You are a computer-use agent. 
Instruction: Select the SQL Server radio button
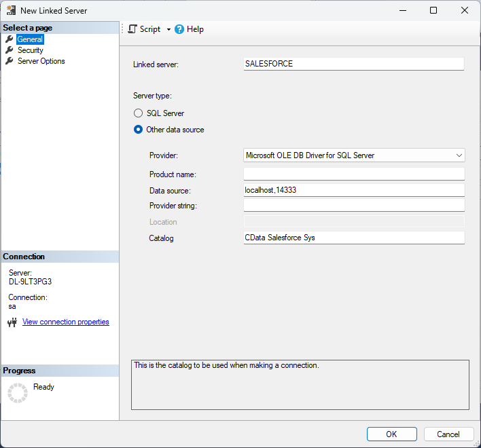point(139,113)
